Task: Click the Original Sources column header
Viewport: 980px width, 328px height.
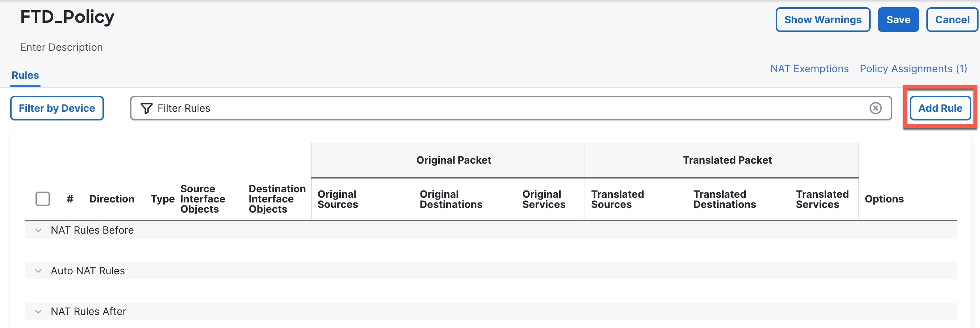Action: (338, 199)
